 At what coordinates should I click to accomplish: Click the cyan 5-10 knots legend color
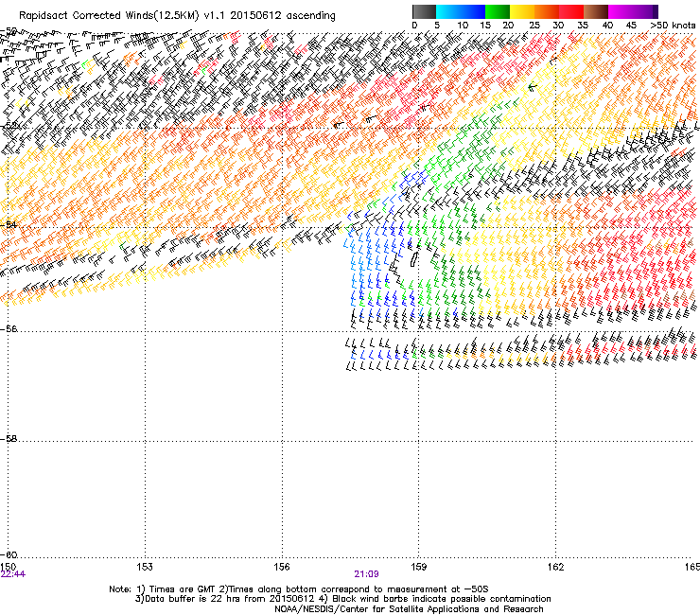point(448,11)
